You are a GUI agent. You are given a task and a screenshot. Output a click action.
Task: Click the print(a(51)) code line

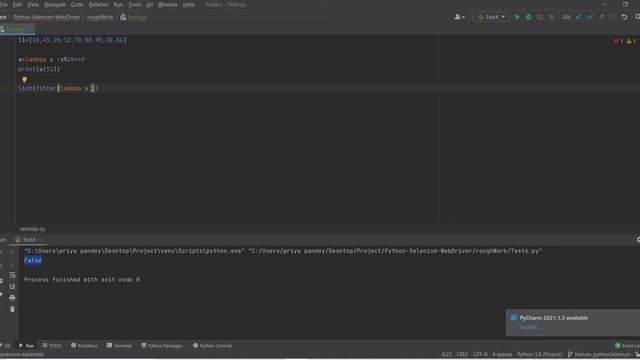(39, 69)
